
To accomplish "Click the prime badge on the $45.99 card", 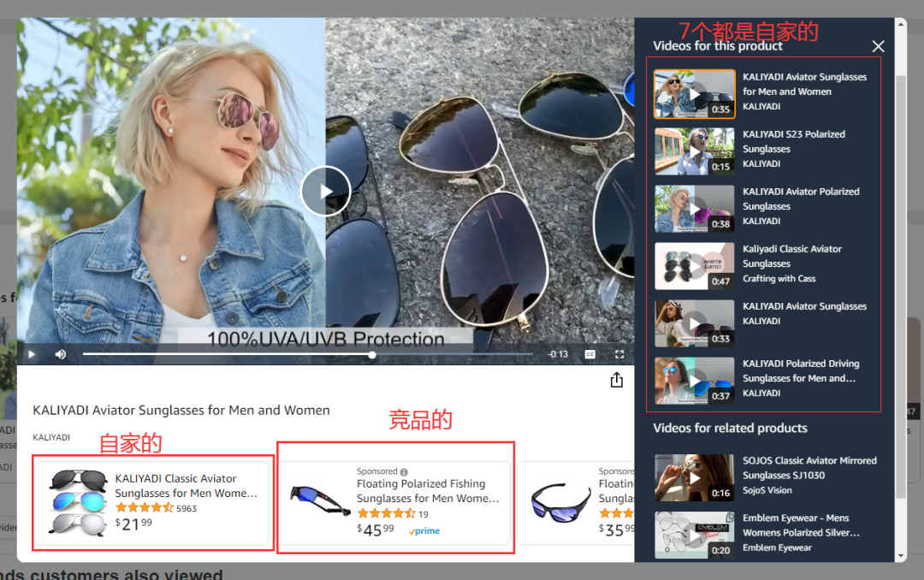I will point(424,531).
